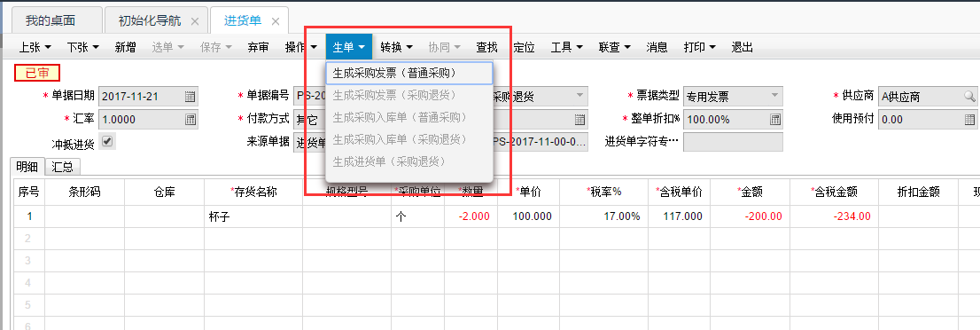Click the 弃审 button
The height and width of the screenshot is (330, 980).
[258, 47]
